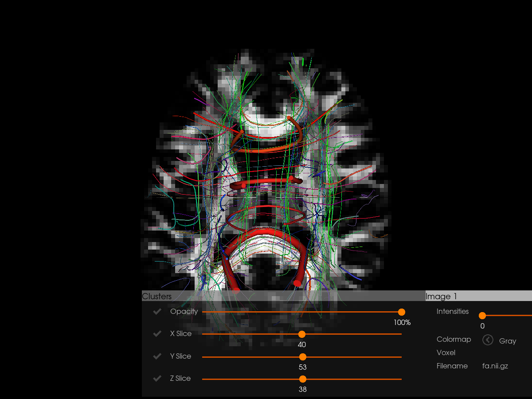Select the thick horizontal red cluster in center
Image resolution: width=532 pixels, height=399 pixels.
[266, 182]
